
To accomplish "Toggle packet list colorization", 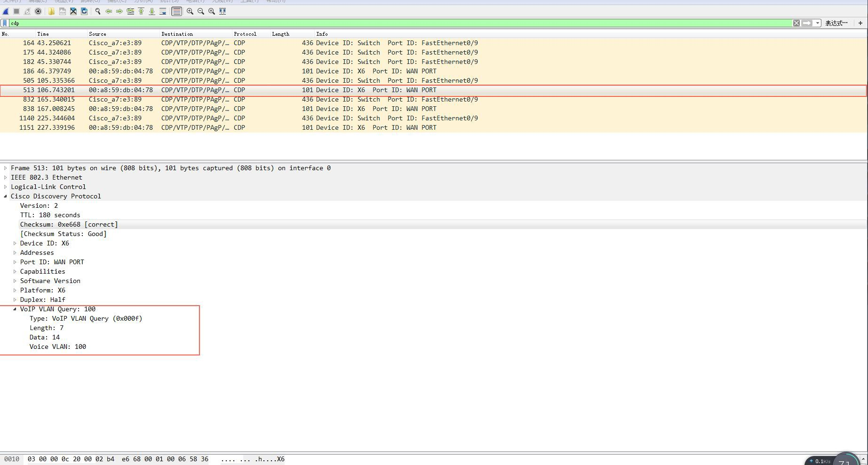I will tap(176, 11).
